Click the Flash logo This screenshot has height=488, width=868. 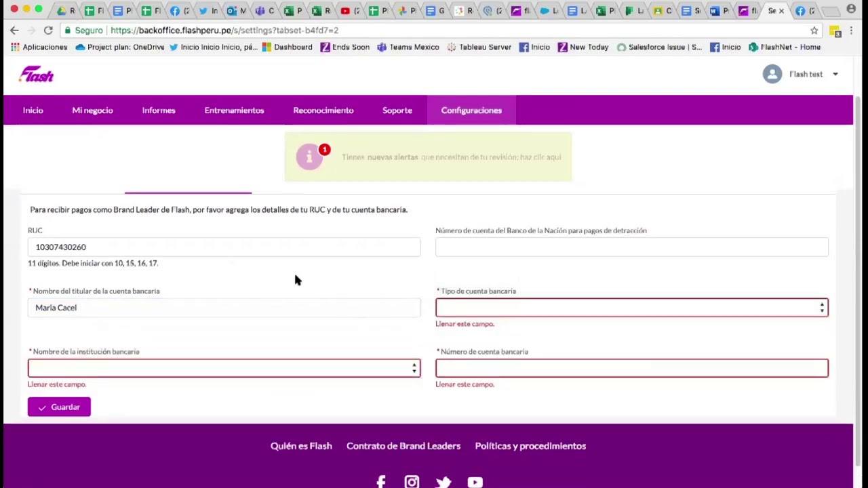tap(37, 75)
